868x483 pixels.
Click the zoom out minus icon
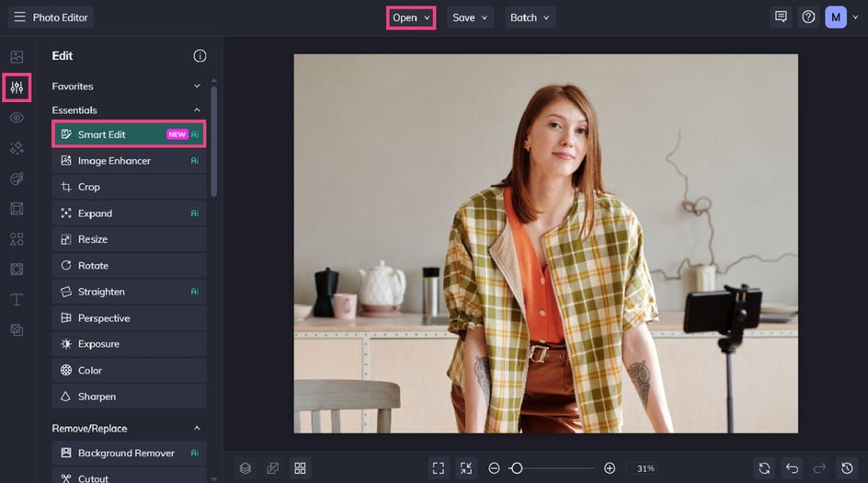tap(494, 468)
